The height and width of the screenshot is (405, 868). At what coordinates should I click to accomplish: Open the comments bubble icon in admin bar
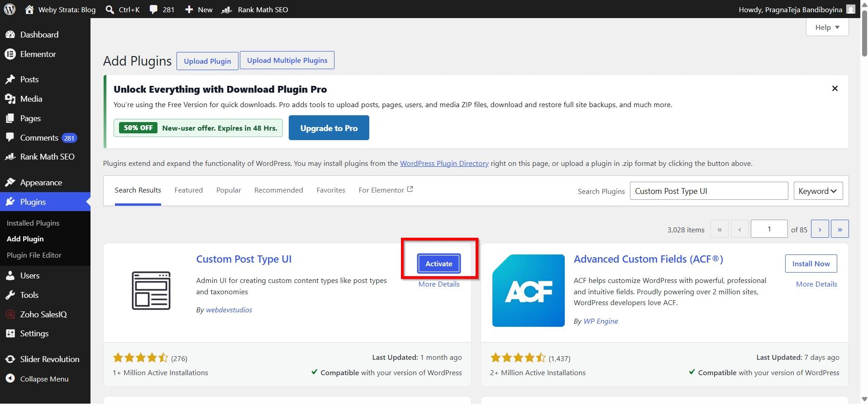(x=153, y=9)
